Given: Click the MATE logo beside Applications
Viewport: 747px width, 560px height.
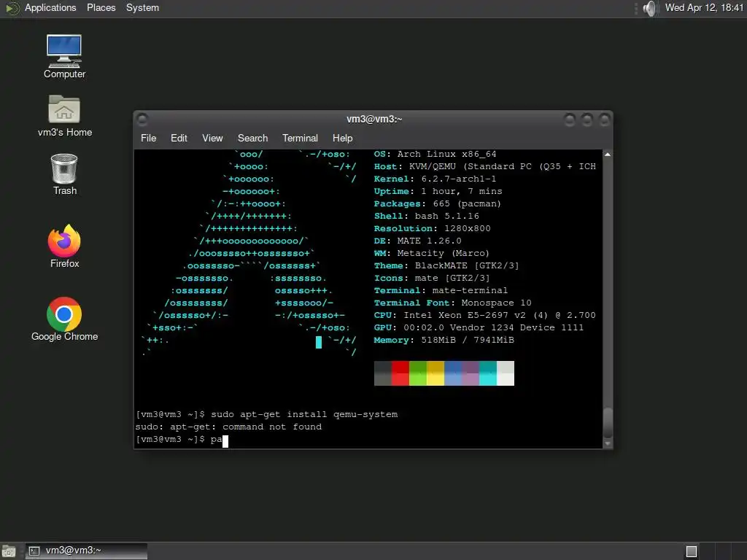Looking at the screenshot, I should [12, 8].
